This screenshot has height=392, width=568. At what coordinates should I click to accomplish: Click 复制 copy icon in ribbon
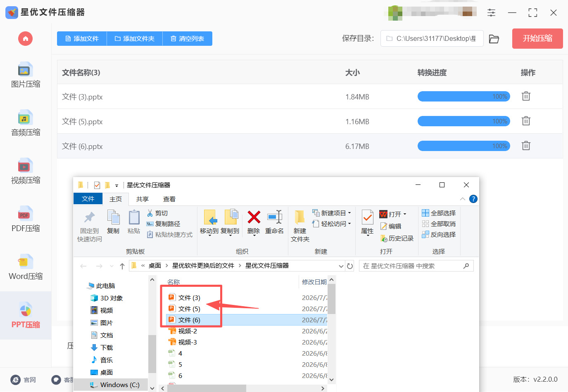pyautogui.click(x=113, y=222)
